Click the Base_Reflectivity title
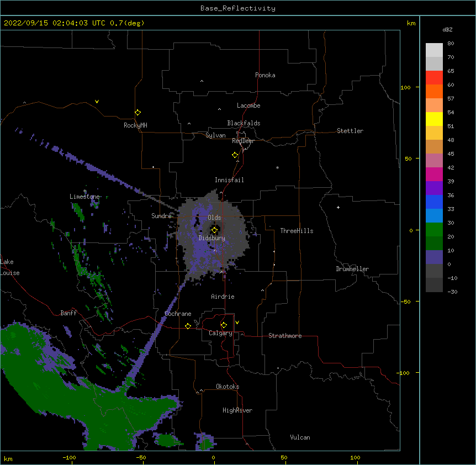The width and height of the screenshot is (476, 465). tap(238, 8)
